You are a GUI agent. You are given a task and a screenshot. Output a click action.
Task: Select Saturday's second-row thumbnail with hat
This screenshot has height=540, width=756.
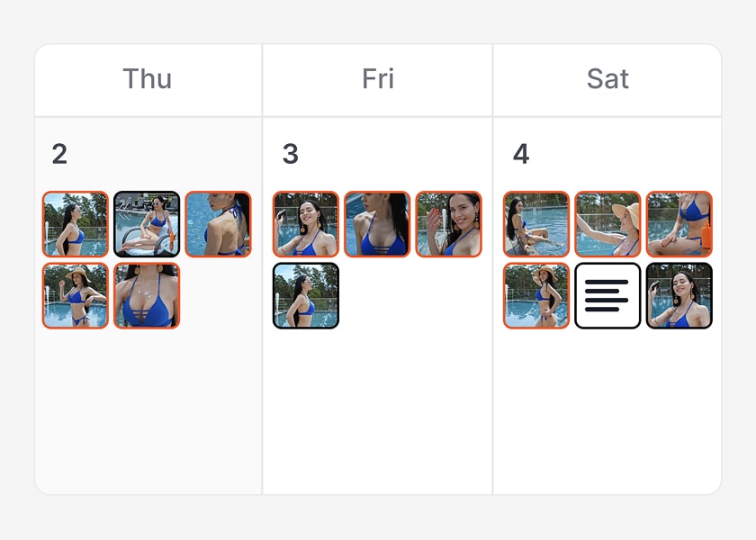pyautogui.click(x=536, y=296)
